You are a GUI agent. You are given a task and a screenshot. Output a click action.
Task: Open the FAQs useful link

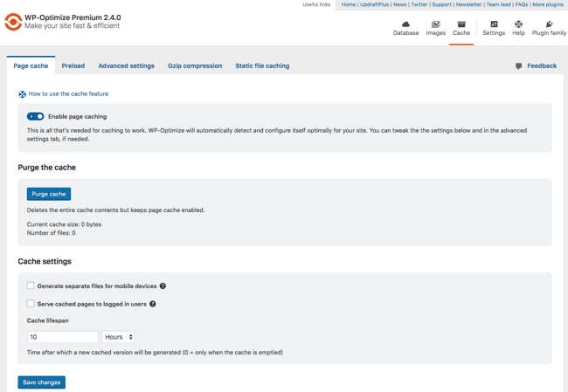tap(522, 4)
